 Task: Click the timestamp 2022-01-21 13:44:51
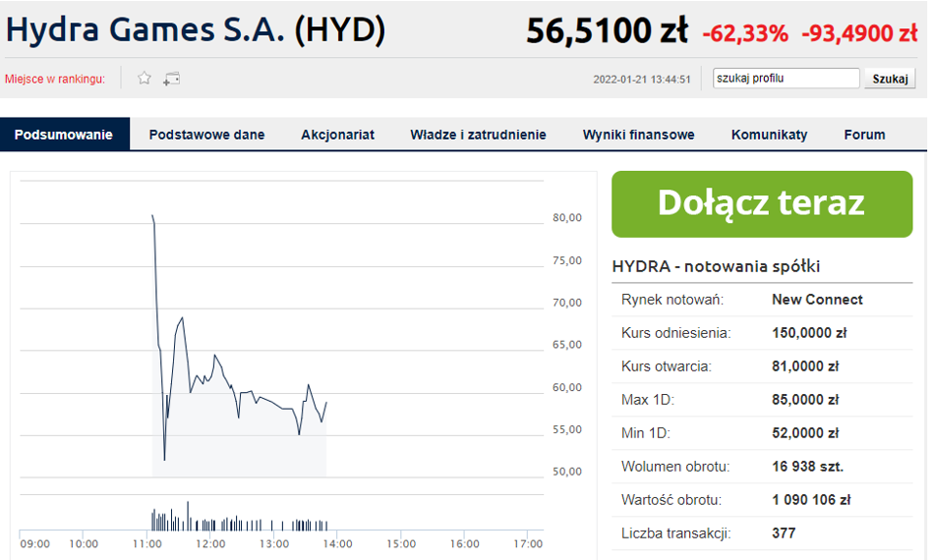pyautogui.click(x=642, y=79)
